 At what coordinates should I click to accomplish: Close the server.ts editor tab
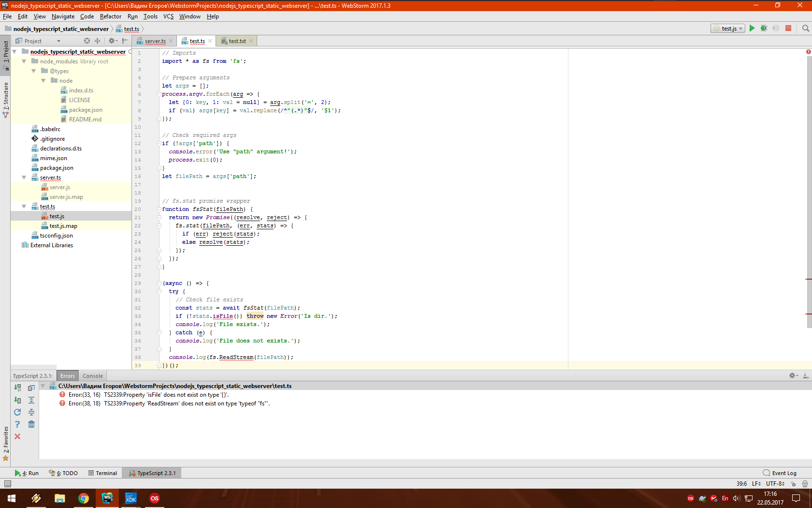coord(171,41)
